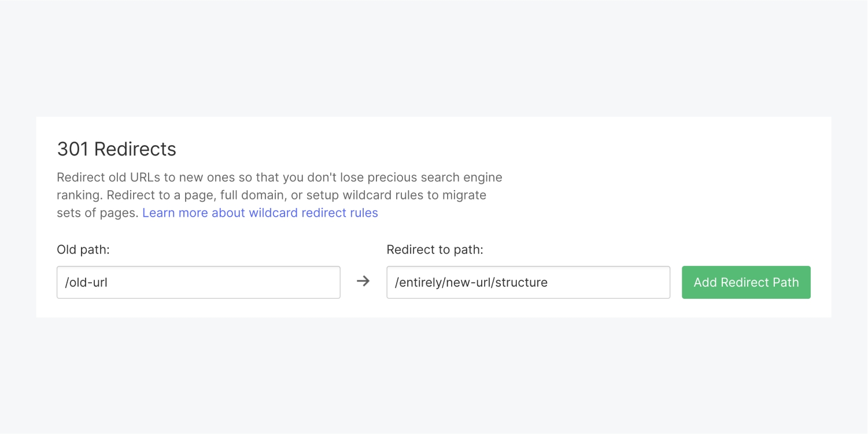Image resolution: width=868 pixels, height=434 pixels.
Task: Click the /old-url text in the field
Action: (86, 283)
